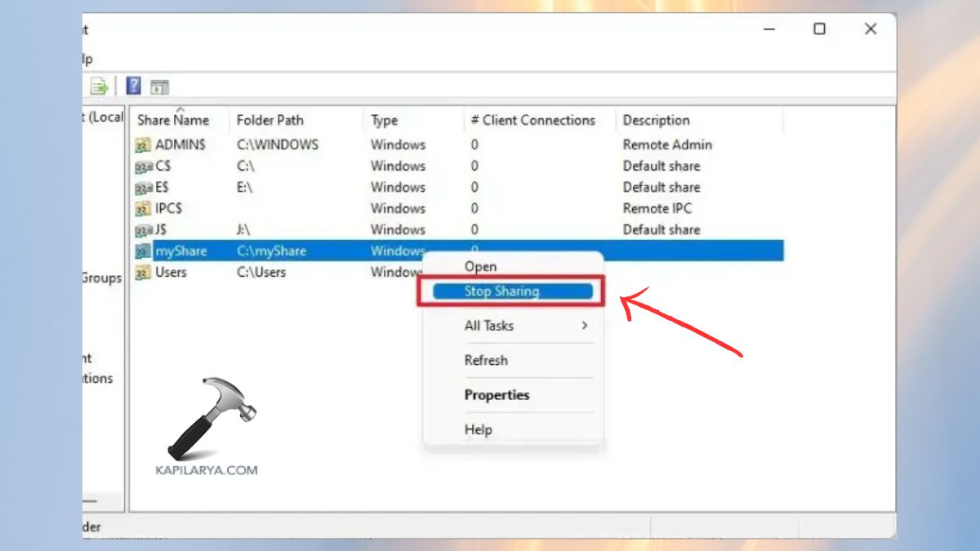
Task: Open Properties from the context menu
Action: 497,394
